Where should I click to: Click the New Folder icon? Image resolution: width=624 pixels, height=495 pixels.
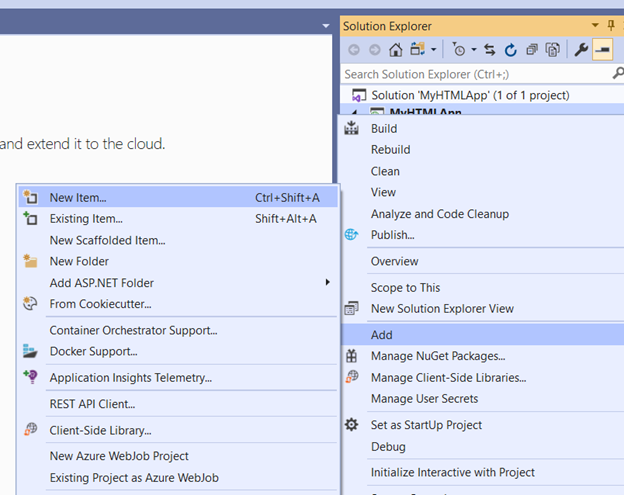[30, 261]
